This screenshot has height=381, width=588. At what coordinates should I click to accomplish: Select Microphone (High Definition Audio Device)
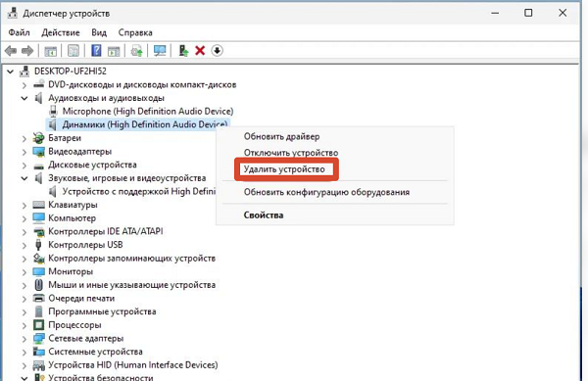coord(148,112)
